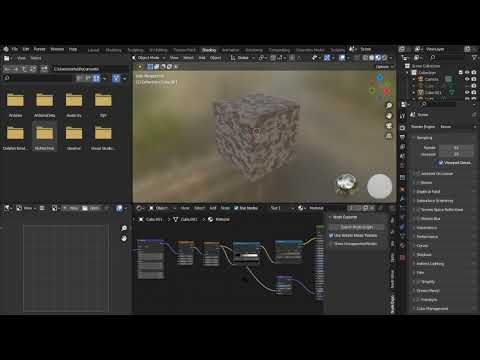Select the Camera row in the outliner
The width and height of the screenshot is (480, 360).
tap(431, 79)
